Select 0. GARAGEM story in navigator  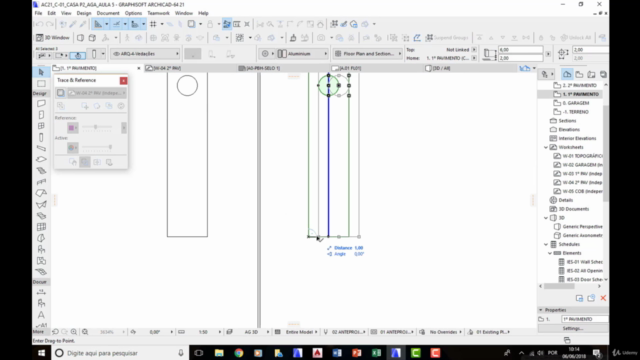[x=571, y=103]
